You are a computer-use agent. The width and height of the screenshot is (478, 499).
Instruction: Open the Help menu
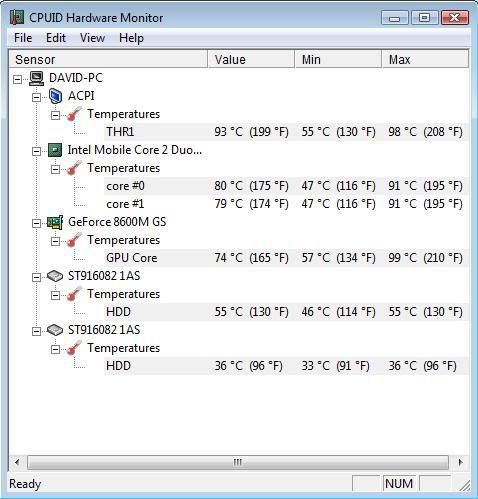click(x=131, y=38)
